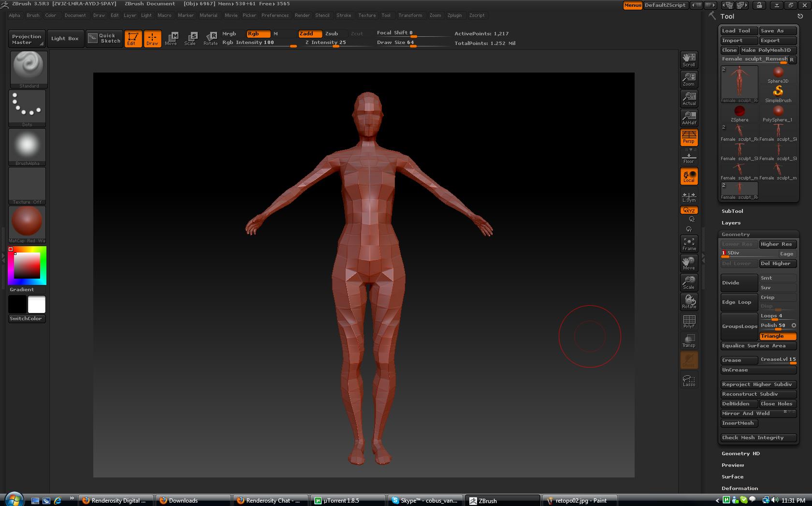This screenshot has width=812, height=506.
Task: Open the Texture Off picker
Action: tap(27, 186)
